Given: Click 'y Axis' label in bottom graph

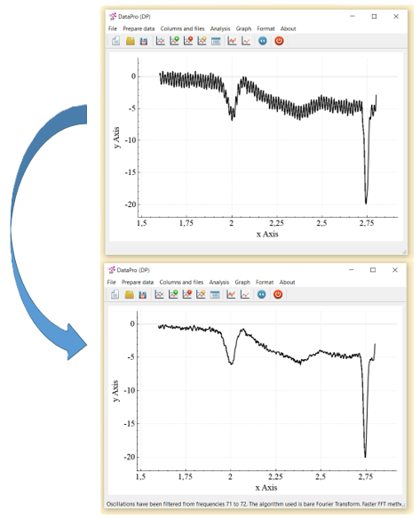Looking at the screenshot, I should [115, 391].
